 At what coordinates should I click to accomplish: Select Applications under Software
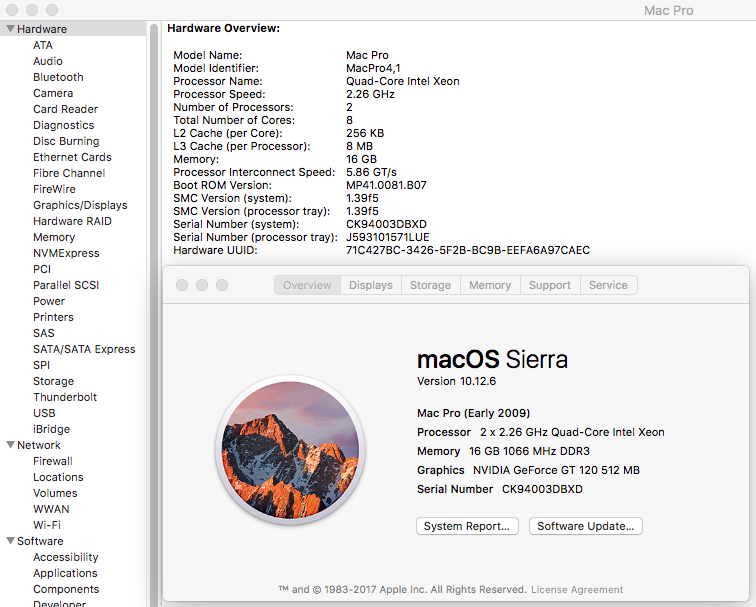coord(66,573)
